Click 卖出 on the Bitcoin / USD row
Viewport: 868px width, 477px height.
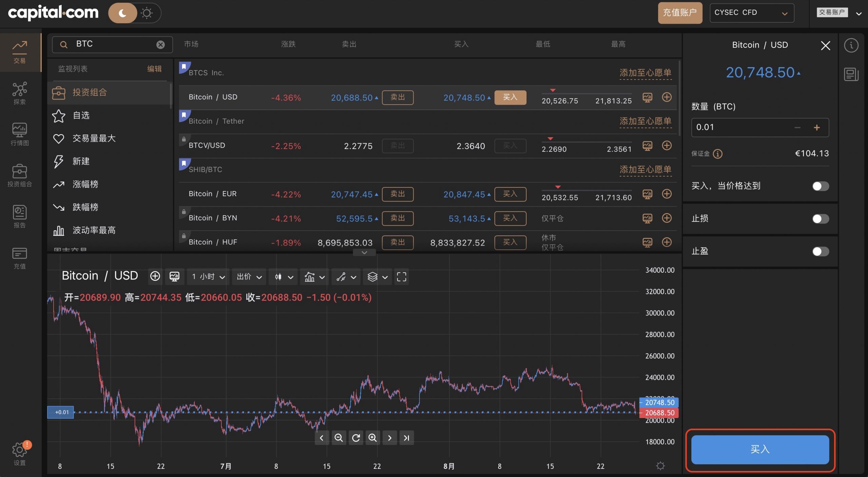tap(398, 97)
